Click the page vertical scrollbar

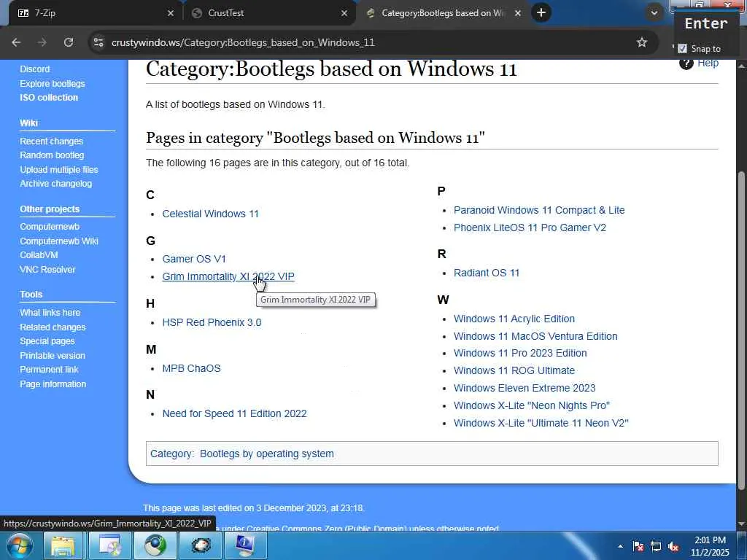(x=741, y=329)
